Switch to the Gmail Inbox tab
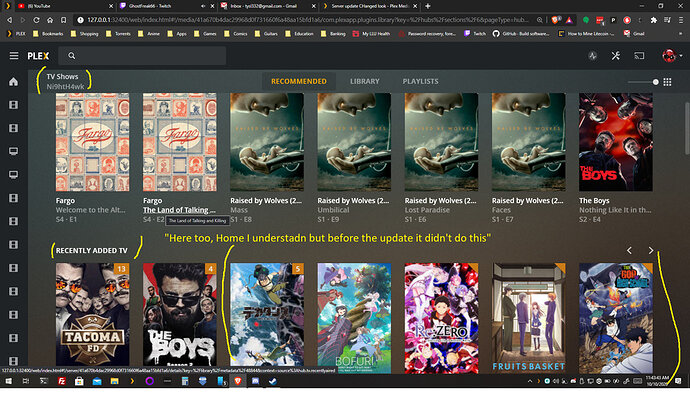Image resolution: width=690 pixels, height=416 pixels. tap(268, 6)
